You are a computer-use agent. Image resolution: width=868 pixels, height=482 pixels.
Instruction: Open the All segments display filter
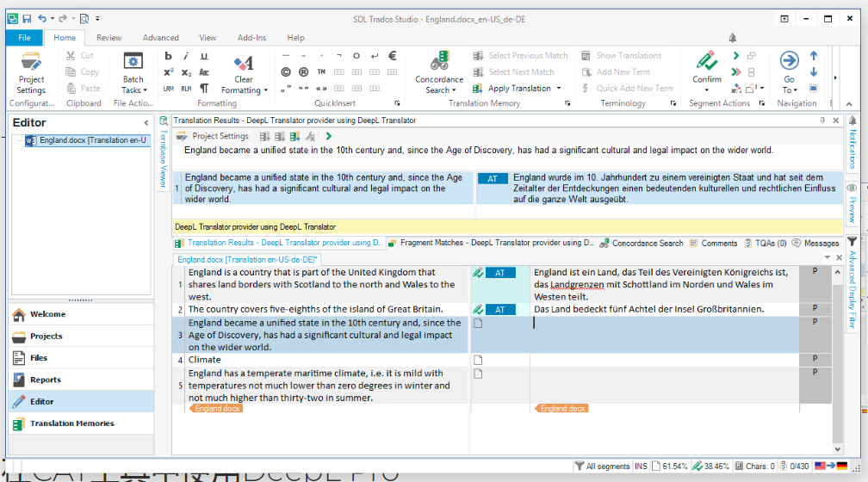[602, 467]
